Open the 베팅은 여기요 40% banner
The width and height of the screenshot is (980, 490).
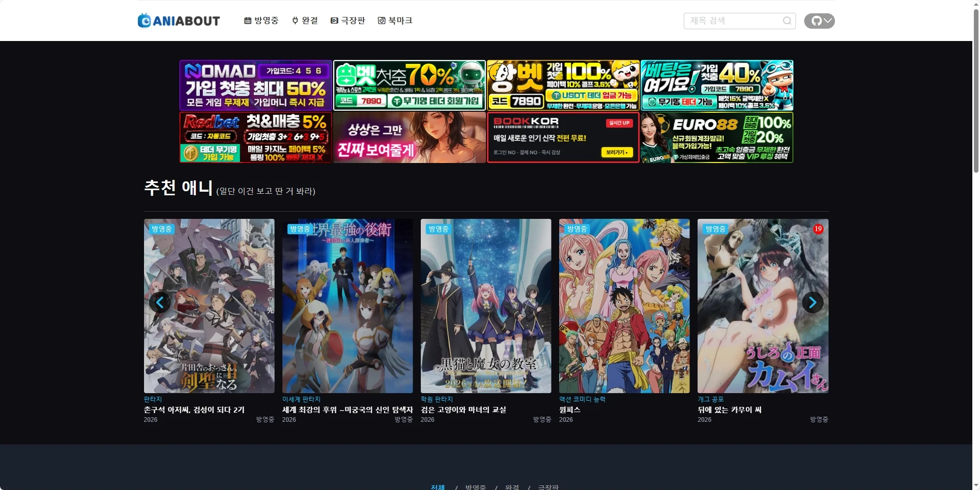coord(717,85)
